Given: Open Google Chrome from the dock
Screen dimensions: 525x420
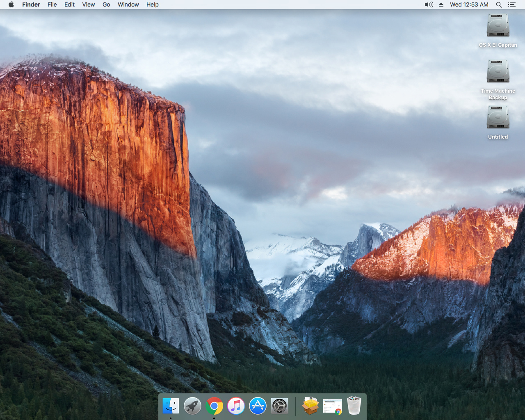Looking at the screenshot, I should [x=214, y=406].
